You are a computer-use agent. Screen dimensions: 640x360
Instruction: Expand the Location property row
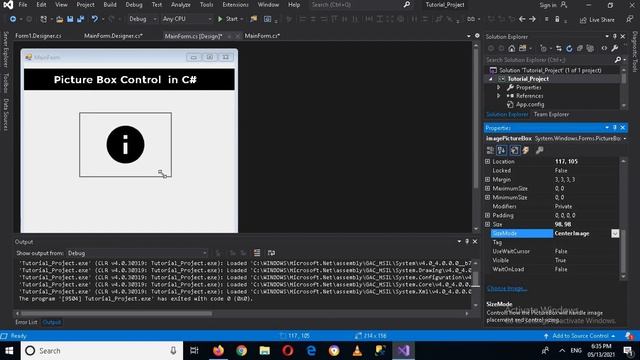click(x=487, y=162)
